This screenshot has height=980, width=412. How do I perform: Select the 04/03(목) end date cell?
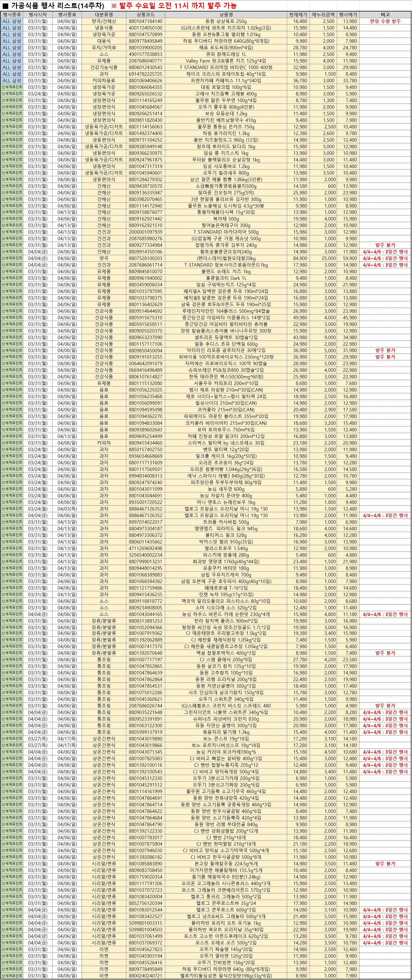pos(67,509)
